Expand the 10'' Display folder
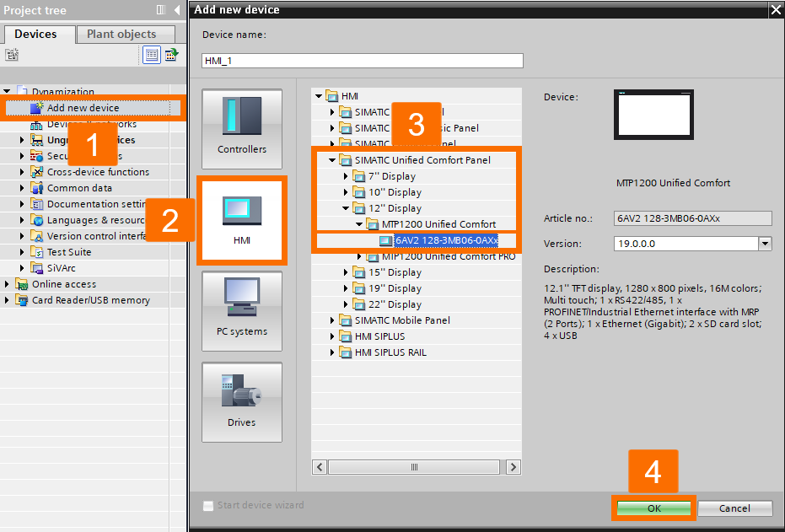785x532 pixels. [346, 192]
